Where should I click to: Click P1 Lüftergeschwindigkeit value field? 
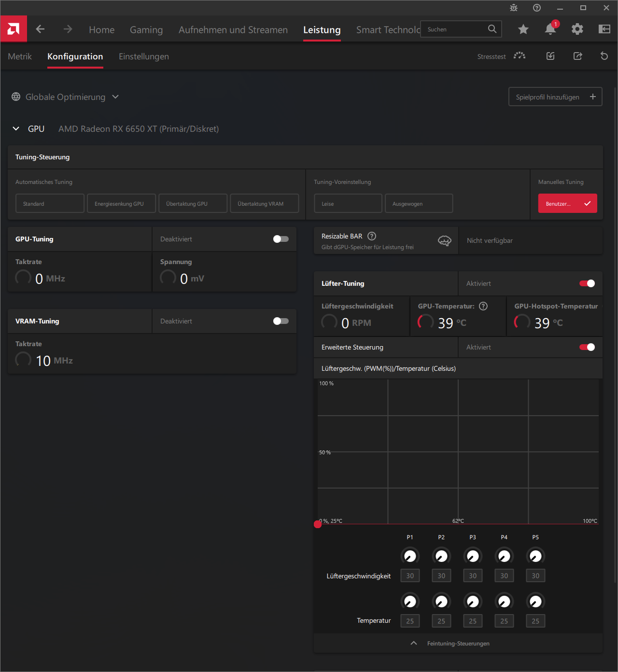coord(410,575)
